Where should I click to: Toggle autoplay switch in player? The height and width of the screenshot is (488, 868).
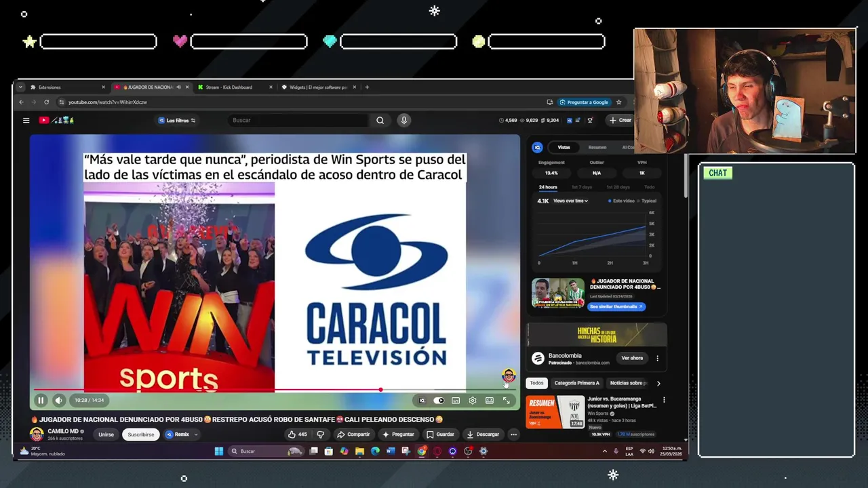[439, 401]
